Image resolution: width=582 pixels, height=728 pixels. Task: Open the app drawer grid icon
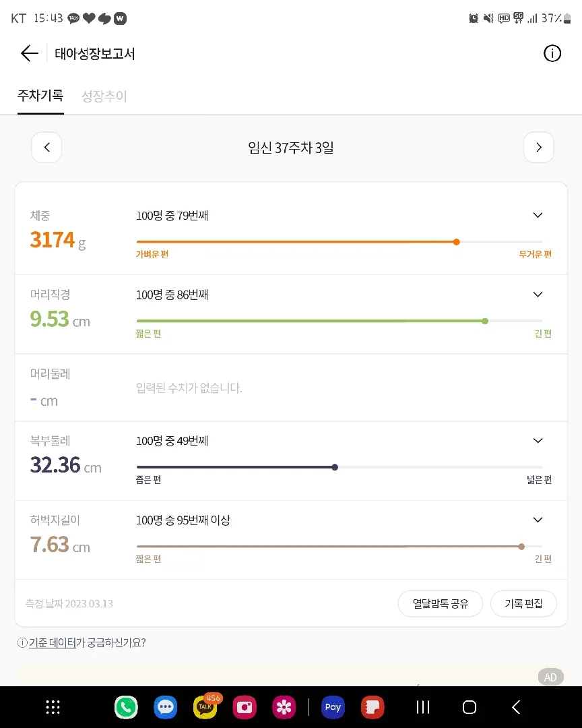coord(53,707)
